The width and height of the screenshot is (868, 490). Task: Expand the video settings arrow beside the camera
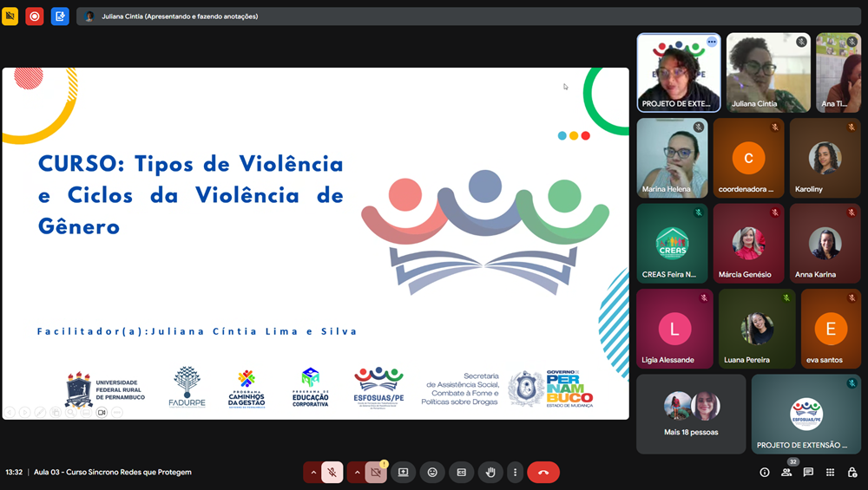(357, 473)
